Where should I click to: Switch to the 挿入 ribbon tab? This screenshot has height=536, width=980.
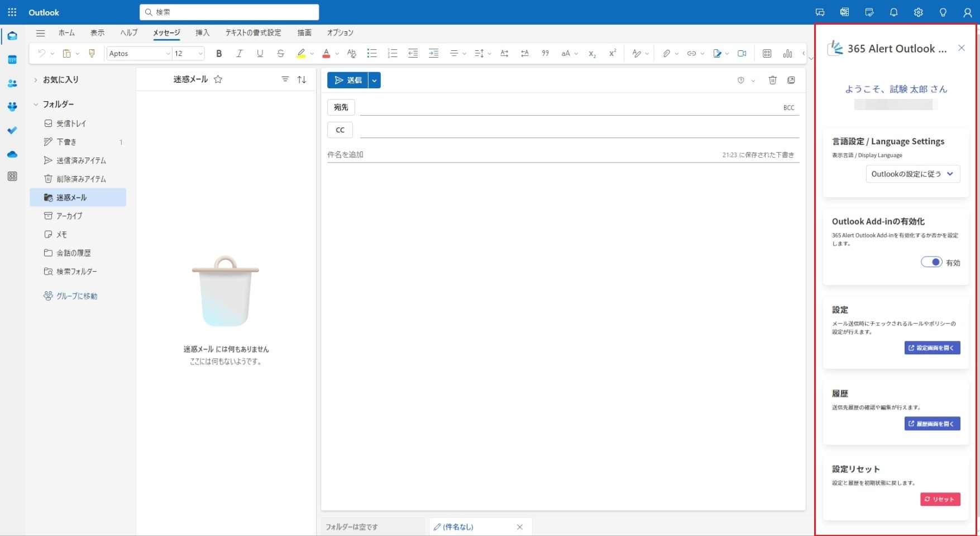[x=202, y=33]
